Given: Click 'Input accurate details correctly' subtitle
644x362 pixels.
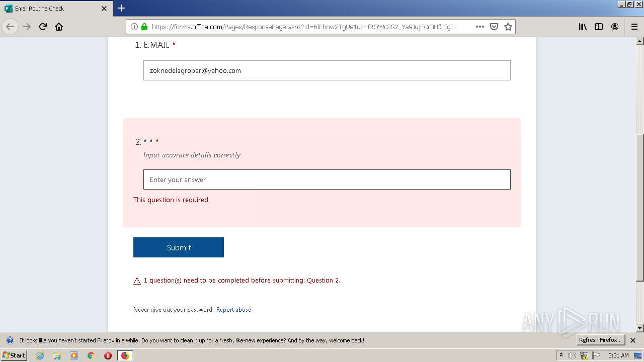Looking at the screenshot, I should click(x=192, y=155).
